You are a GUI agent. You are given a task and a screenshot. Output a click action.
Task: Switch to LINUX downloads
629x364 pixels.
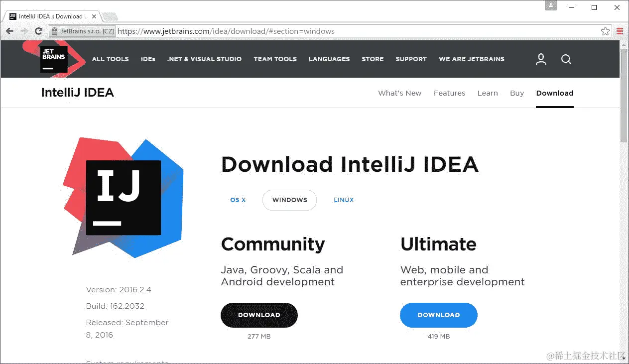coord(344,200)
